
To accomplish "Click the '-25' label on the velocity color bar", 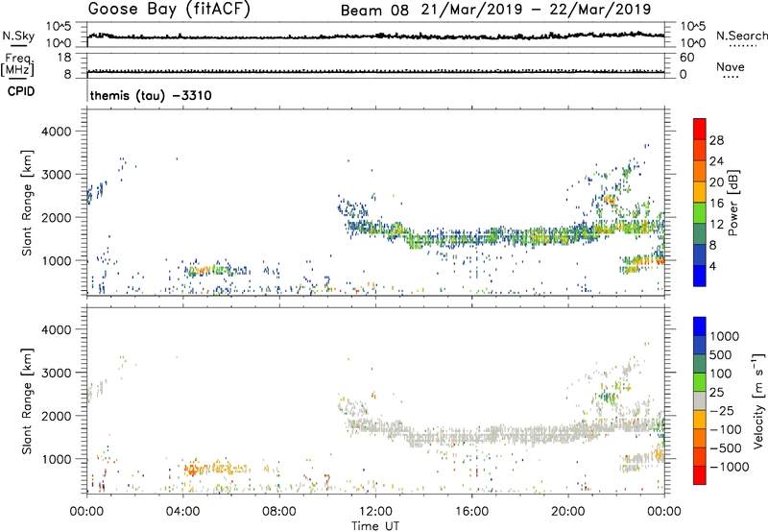I will tap(722, 410).
